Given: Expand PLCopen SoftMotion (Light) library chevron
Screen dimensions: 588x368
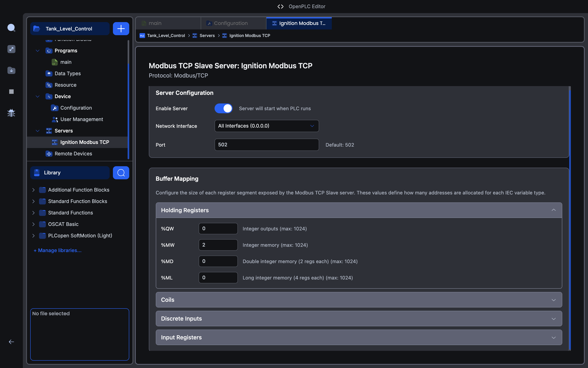Looking at the screenshot, I should coord(33,236).
